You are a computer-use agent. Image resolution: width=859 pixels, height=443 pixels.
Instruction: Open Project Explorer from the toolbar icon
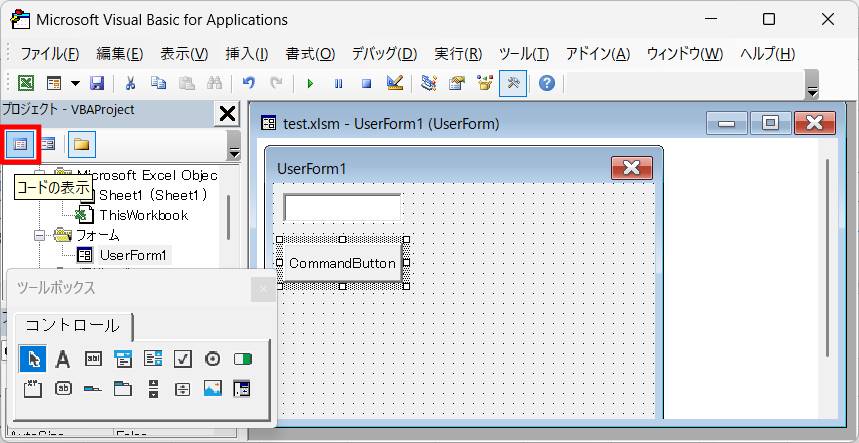tap(428, 83)
